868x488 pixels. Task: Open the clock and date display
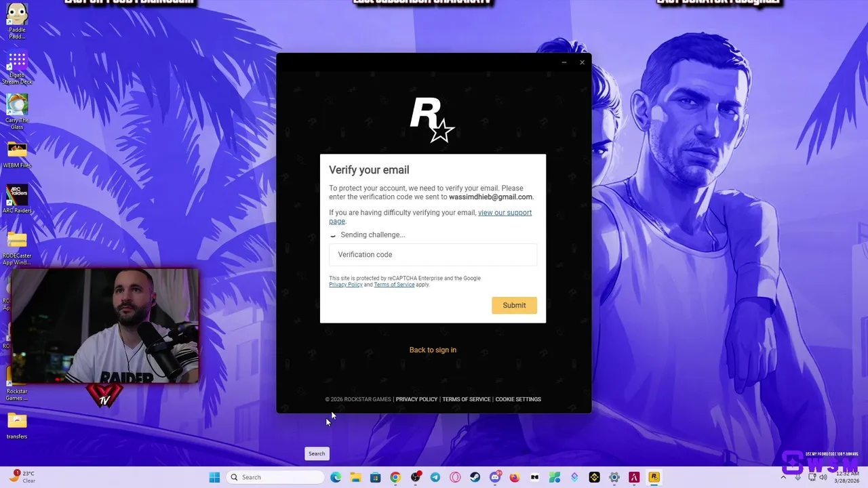pos(846,477)
